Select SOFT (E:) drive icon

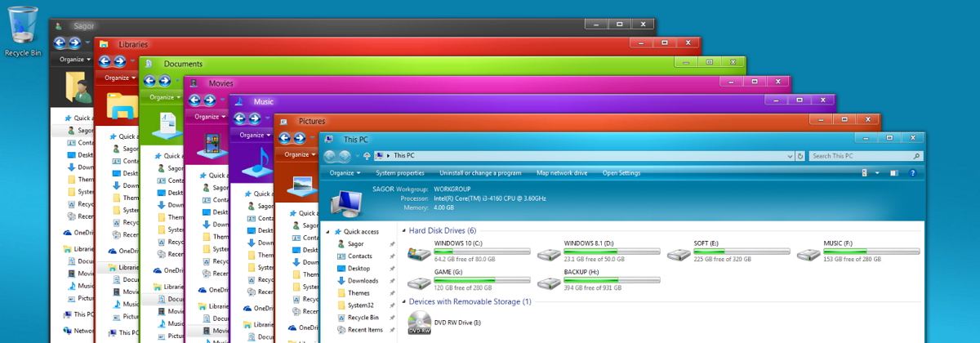(x=679, y=254)
